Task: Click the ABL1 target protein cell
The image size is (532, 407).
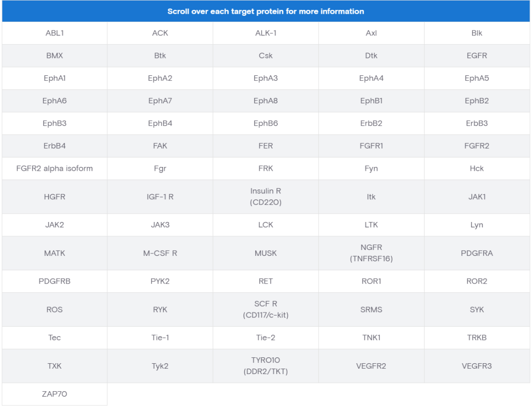Action: click(x=55, y=33)
